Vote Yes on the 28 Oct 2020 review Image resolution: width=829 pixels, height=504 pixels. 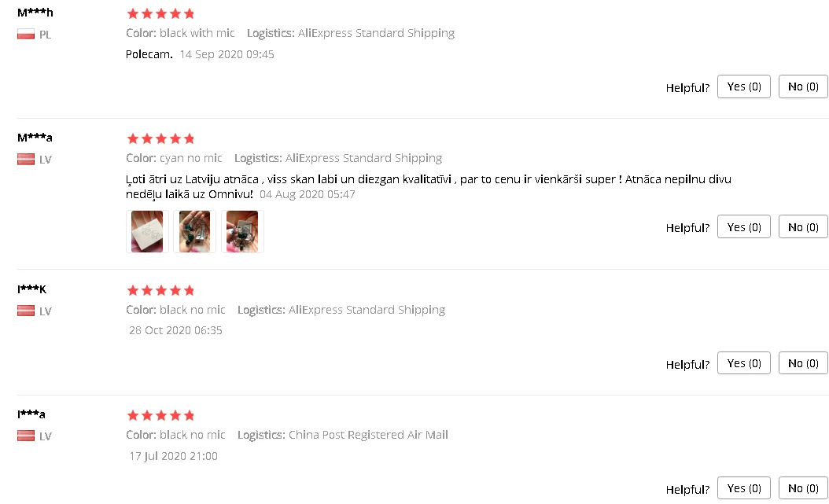coord(744,363)
